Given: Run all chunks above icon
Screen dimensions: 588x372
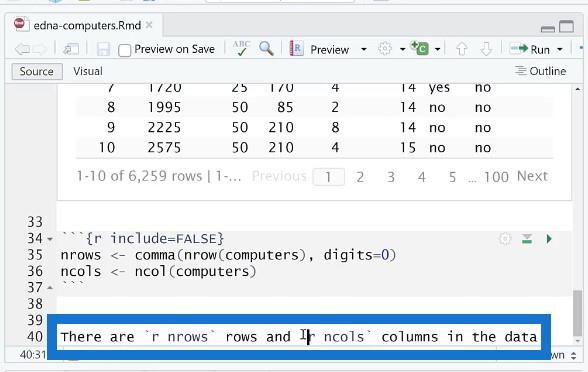Looking at the screenshot, I should 527,239.
